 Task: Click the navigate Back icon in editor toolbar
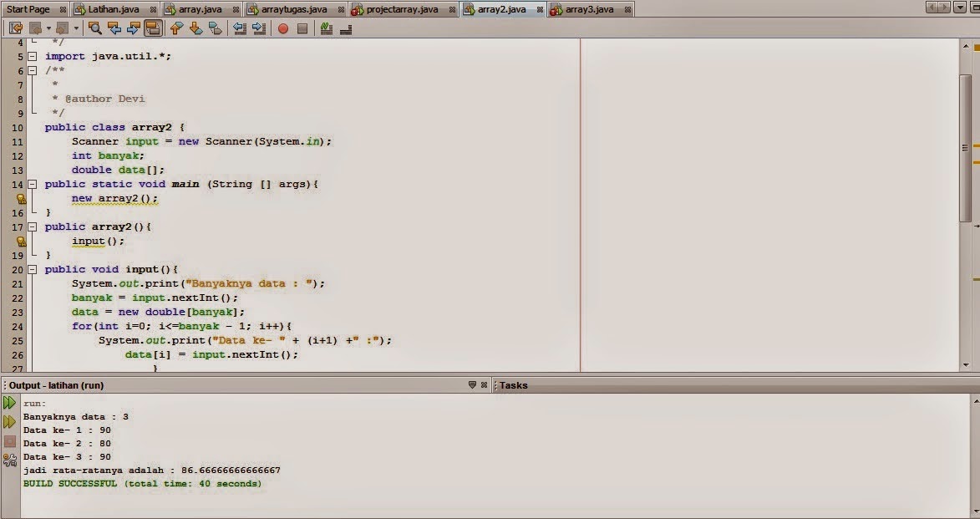pos(35,28)
